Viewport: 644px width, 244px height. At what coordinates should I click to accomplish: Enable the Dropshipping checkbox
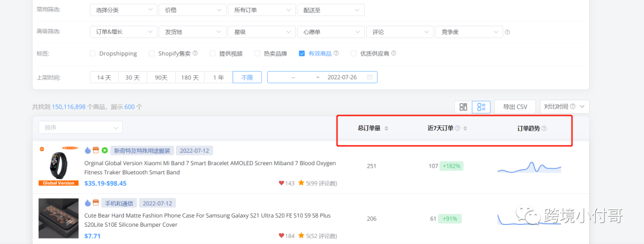(92, 54)
